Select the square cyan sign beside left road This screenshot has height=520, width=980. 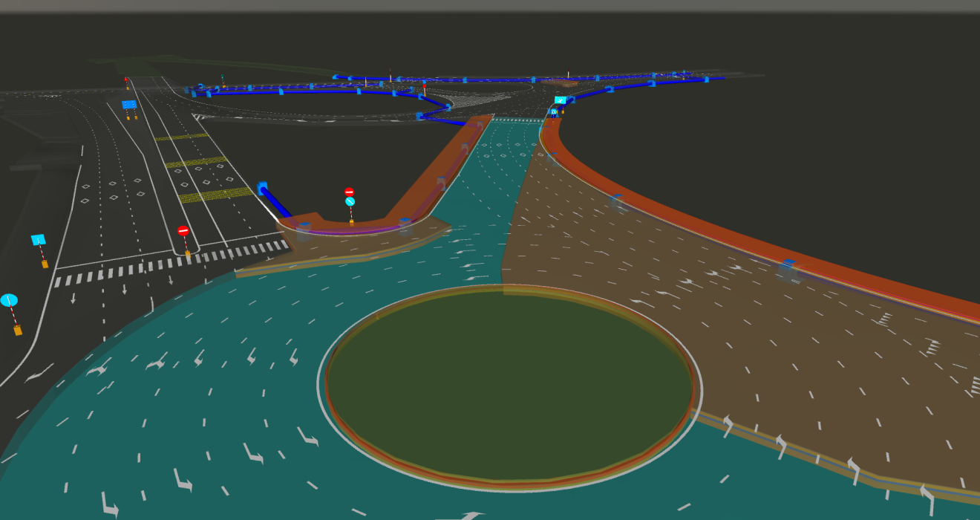pos(39,240)
